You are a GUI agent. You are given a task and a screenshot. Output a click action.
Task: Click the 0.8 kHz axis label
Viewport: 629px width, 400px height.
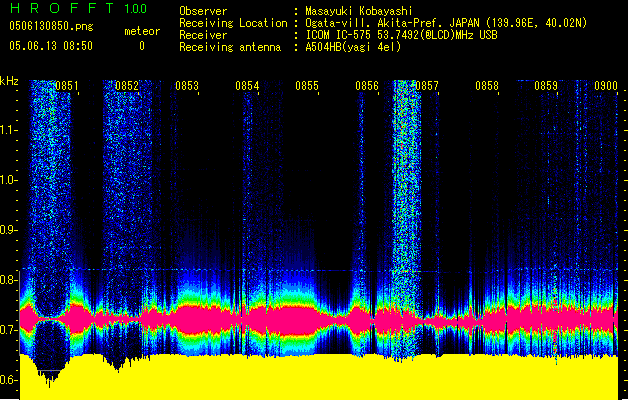8,280
